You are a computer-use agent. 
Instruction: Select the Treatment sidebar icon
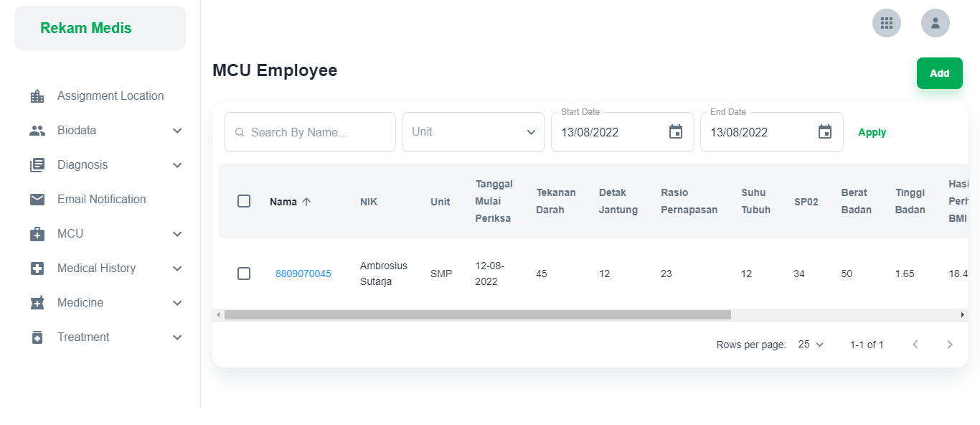coord(36,337)
